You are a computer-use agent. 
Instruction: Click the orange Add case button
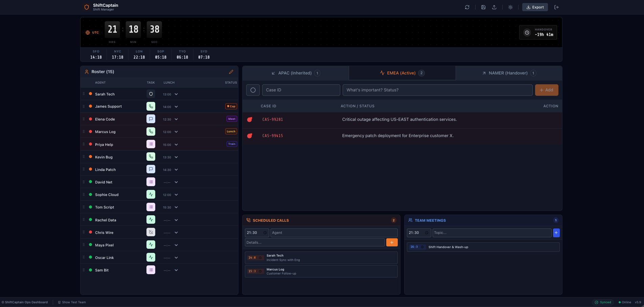tap(546, 90)
